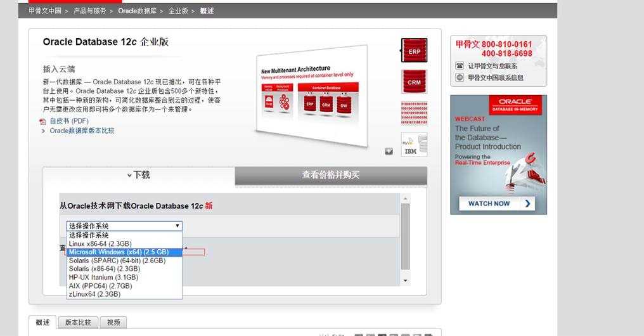Image resolution: width=644 pixels, height=336 pixels.
Task: Switch to the 下载 tab
Action: (x=139, y=175)
